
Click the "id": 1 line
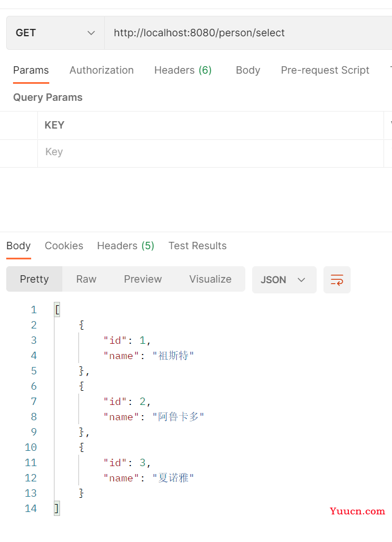[127, 340]
